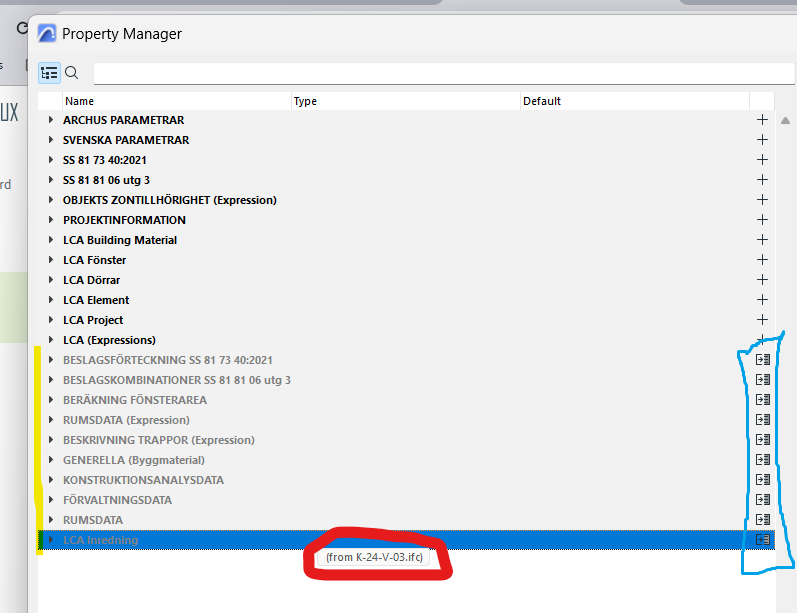
Task: Click plus icon for LCA Fönster row
Action: coord(762,260)
